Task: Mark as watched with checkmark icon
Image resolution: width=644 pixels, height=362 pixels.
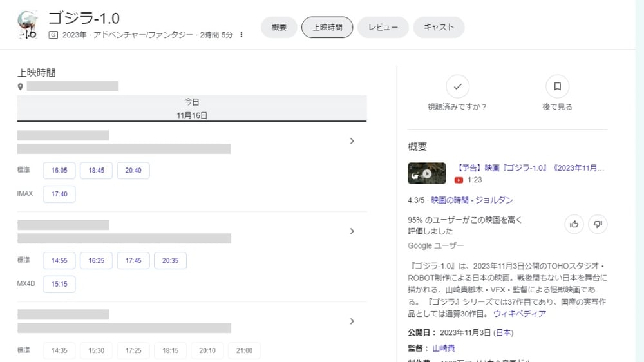Action: point(457,86)
